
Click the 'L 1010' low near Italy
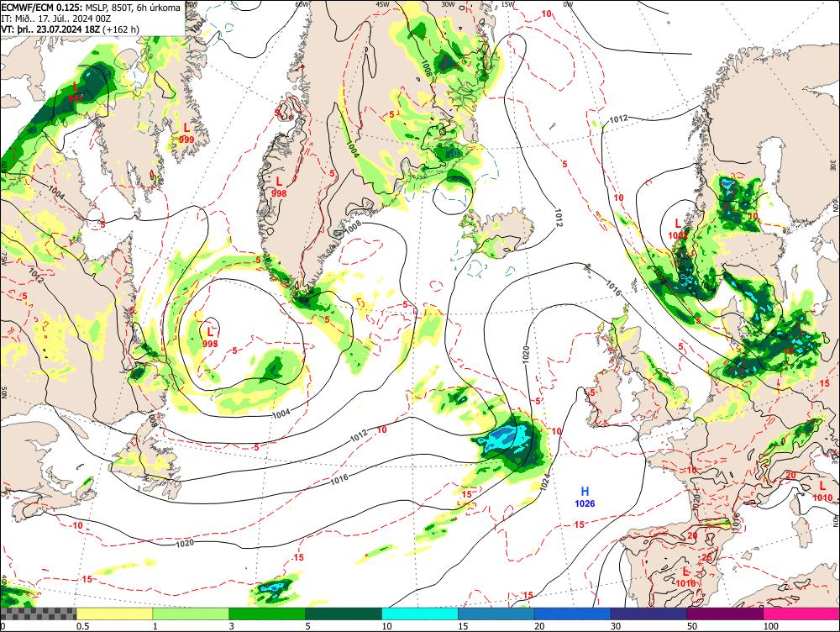822,491
